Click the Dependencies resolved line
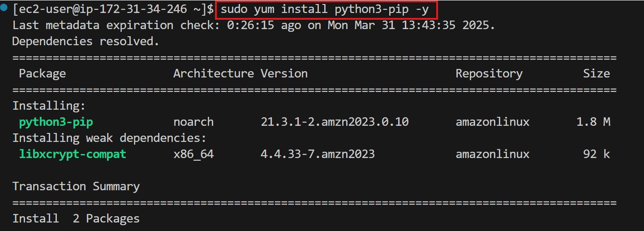 (86, 42)
